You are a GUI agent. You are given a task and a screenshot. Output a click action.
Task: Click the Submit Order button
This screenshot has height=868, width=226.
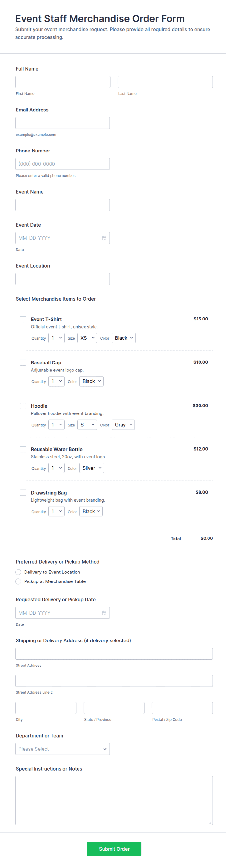(x=114, y=849)
